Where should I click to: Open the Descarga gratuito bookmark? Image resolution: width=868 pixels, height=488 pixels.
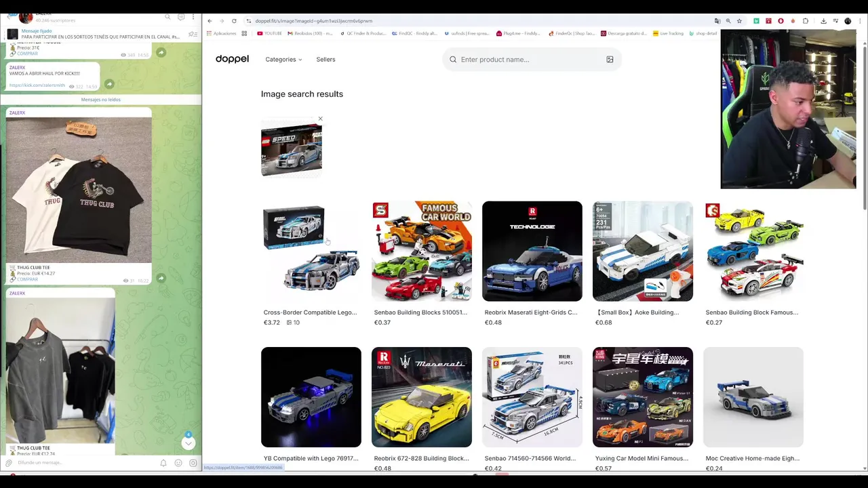(x=624, y=33)
